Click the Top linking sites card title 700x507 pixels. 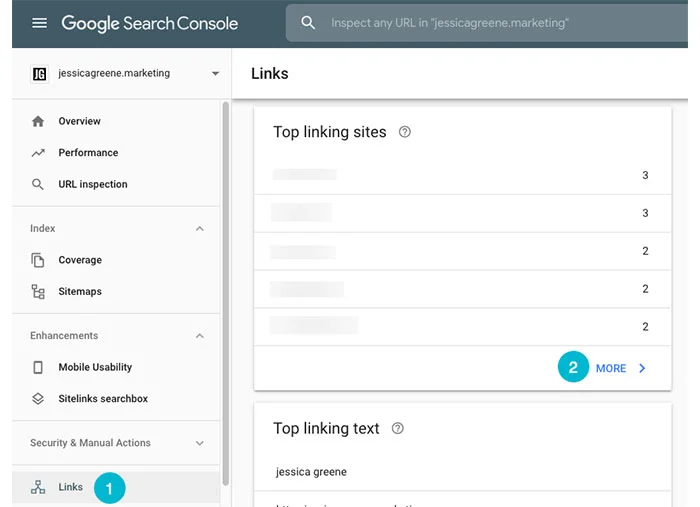[329, 132]
